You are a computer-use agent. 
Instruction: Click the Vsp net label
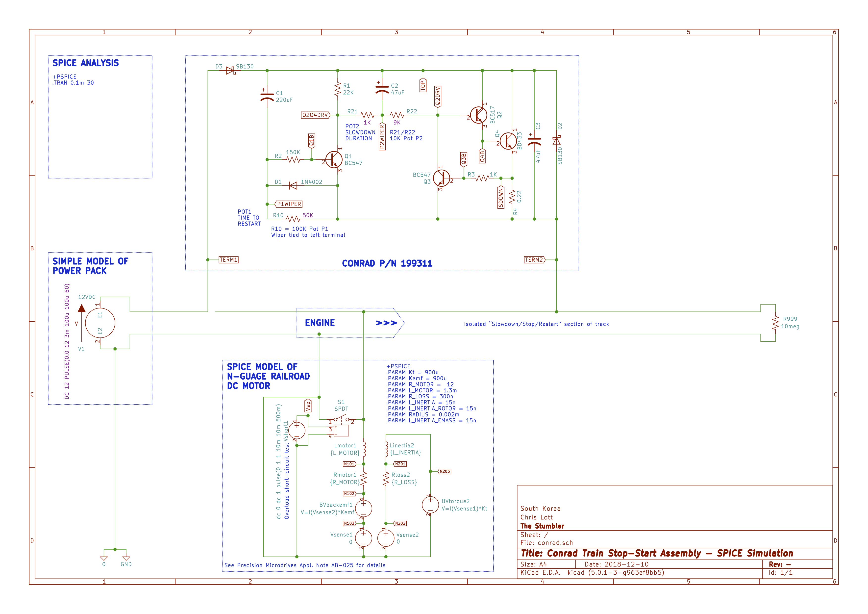pyautogui.click(x=308, y=405)
